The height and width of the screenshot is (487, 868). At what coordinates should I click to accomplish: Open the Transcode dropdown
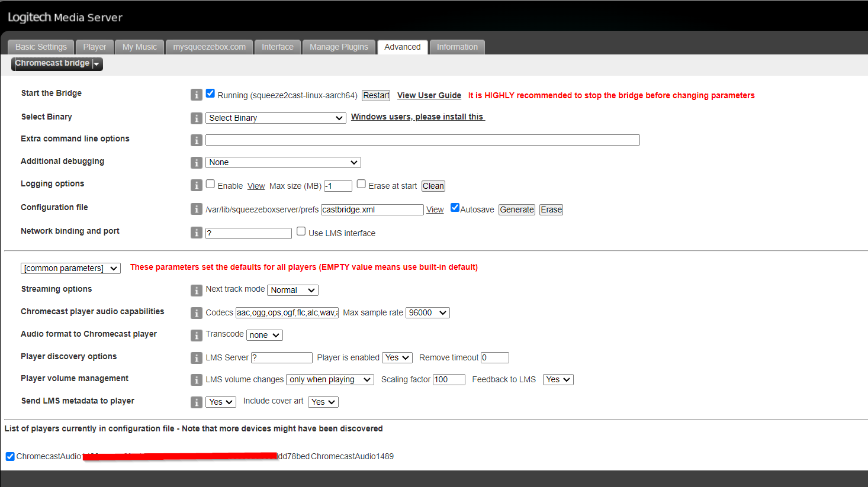[x=265, y=335]
